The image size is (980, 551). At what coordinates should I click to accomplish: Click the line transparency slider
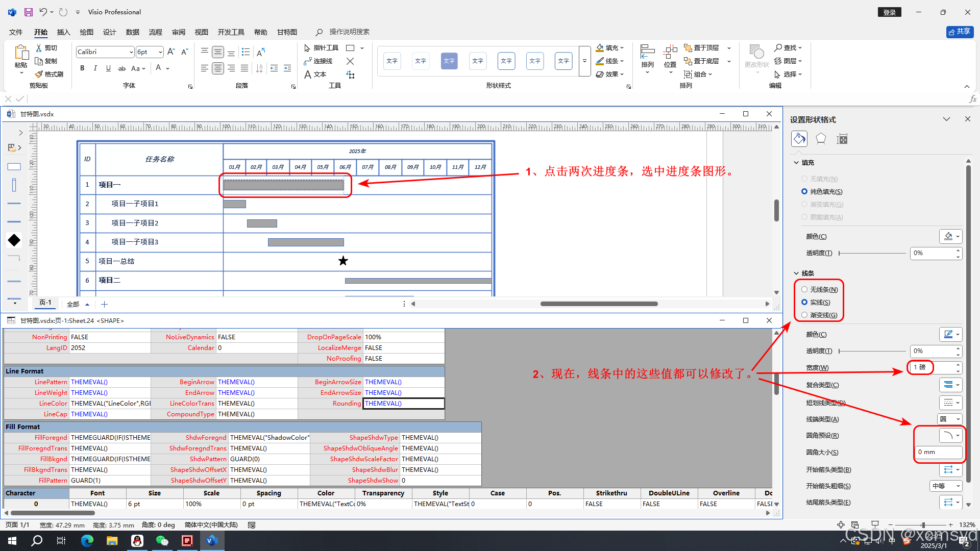(x=872, y=351)
